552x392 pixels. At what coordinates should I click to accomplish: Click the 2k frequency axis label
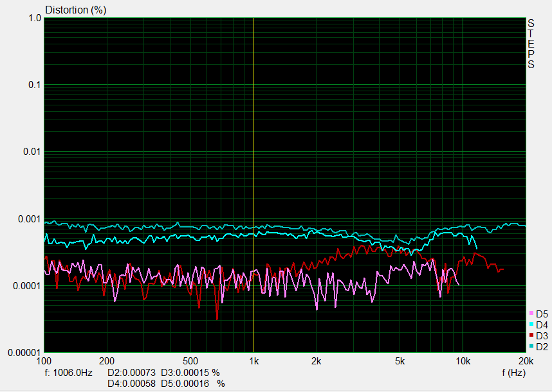tap(316, 361)
